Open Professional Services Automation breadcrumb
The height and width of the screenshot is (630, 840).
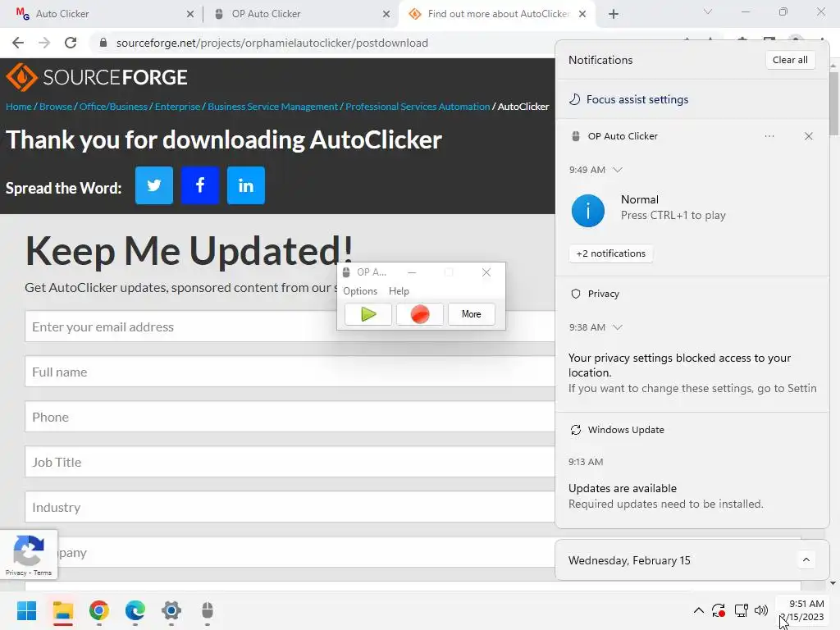(x=418, y=107)
